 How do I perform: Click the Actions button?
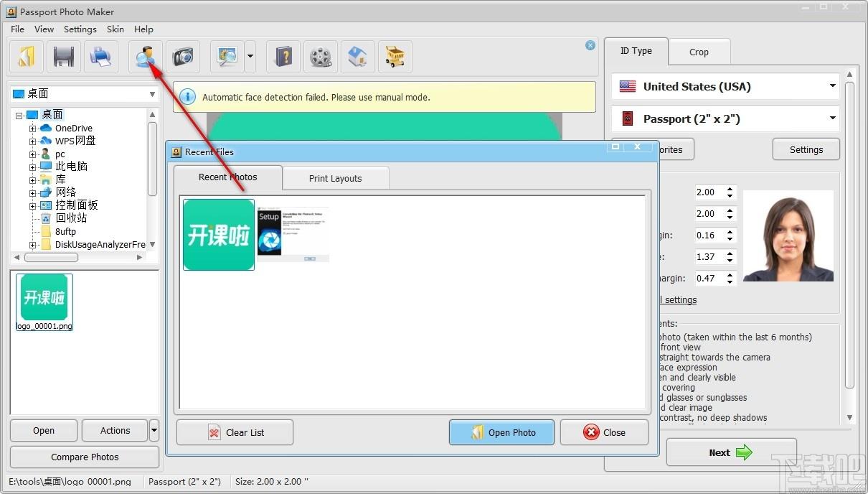coord(115,431)
